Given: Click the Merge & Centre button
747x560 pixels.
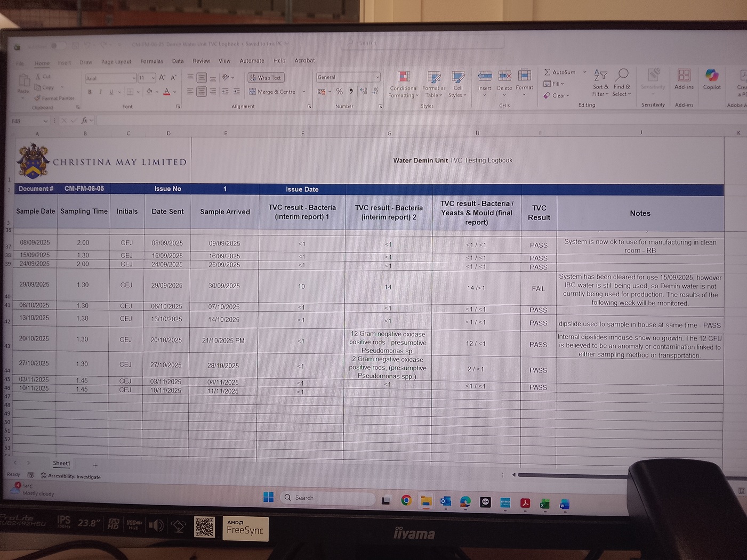Looking at the screenshot, I should (x=272, y=92).
